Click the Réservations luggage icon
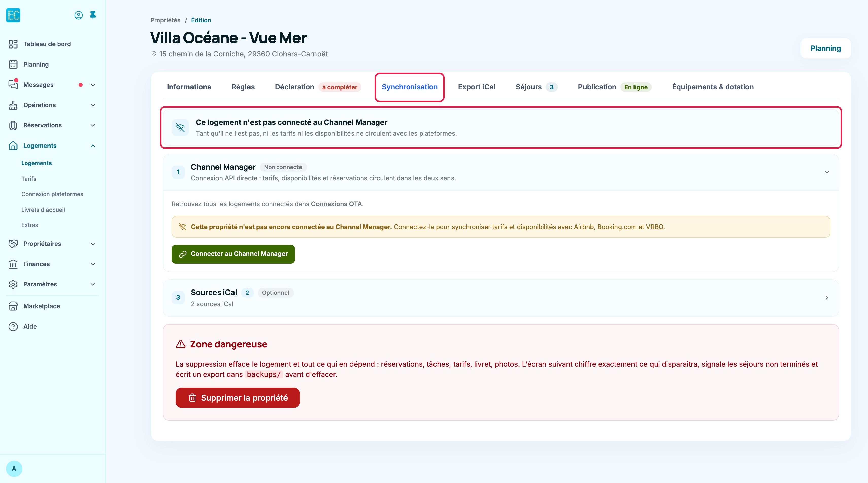The height and width of the screenshot is (483, 868). click(x=13, y=125)
